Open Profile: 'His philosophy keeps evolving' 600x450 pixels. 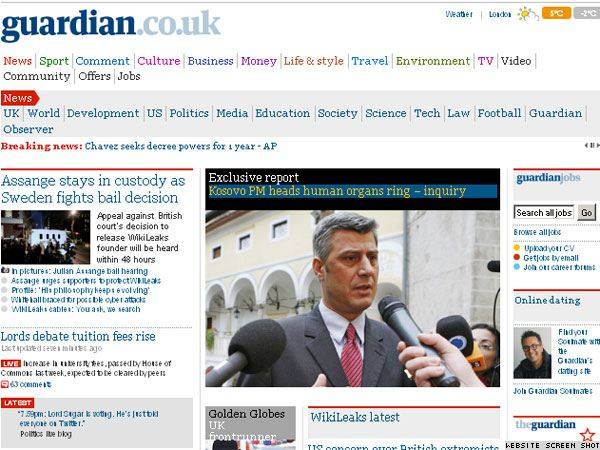[x=80, y=290]
